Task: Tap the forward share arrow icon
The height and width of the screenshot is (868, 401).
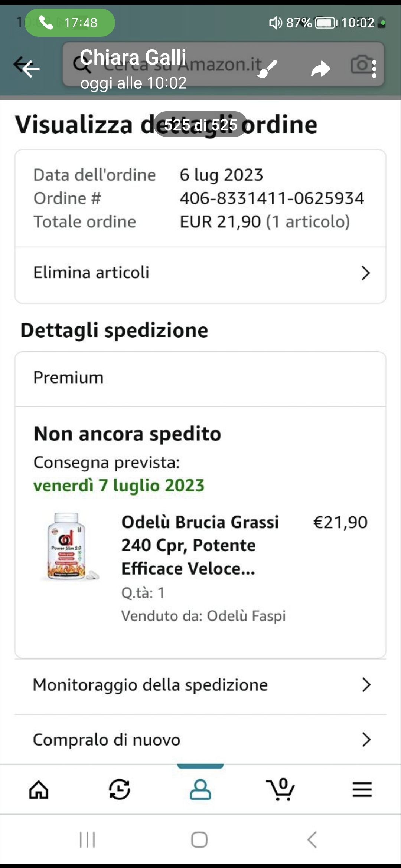Action: click(x=320, y=69)
